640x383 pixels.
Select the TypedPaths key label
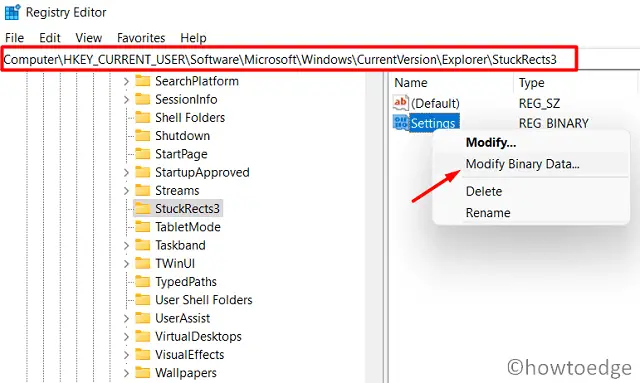186,282
